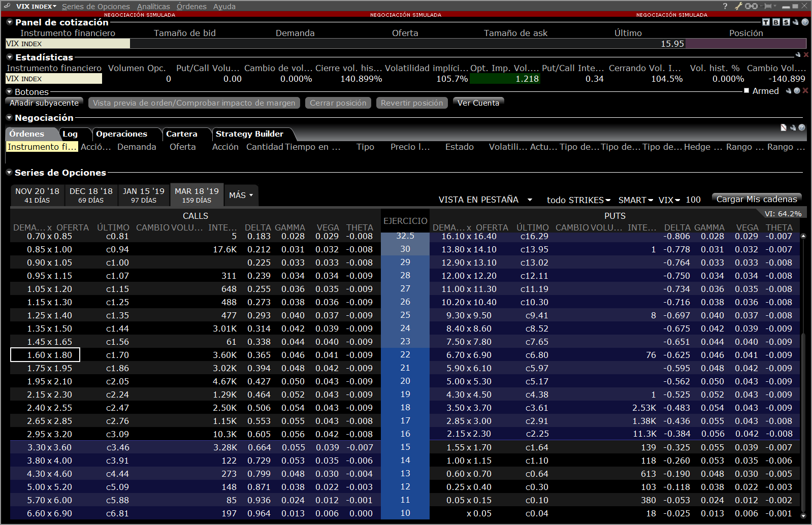The height and width of the screenshot is (525, 812).
Task: Click the call bid/ask 3.30 x 3.60
Action: 45,447
